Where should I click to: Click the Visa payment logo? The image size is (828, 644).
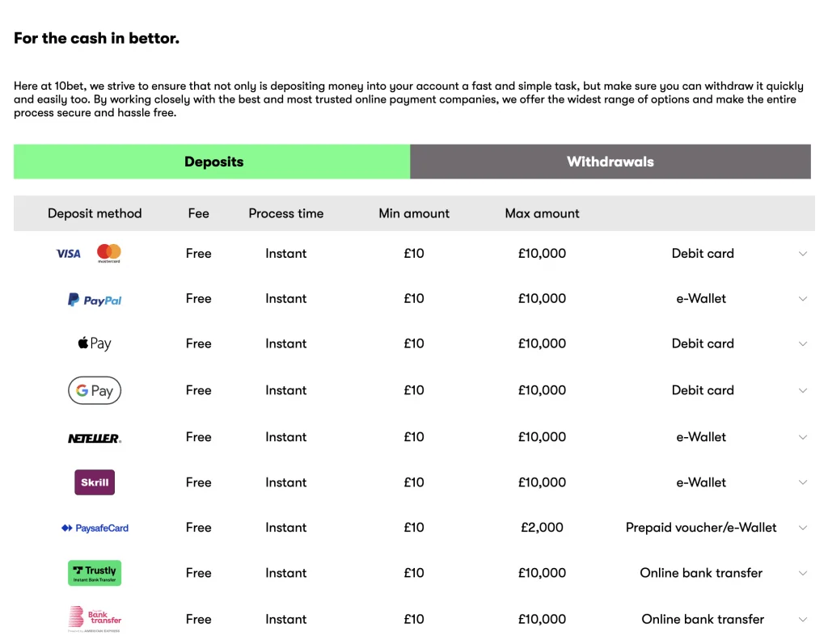coord(68,253)
